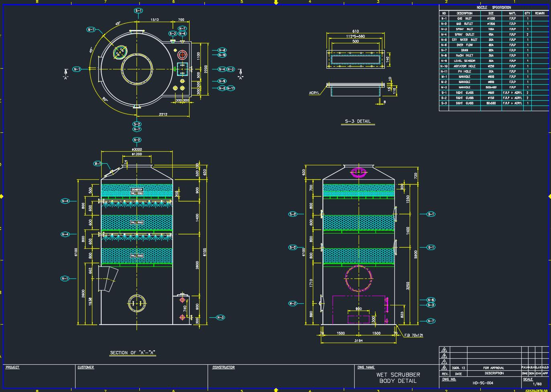Click revision triangle 3 in revision block
The image size is (551, 392).
(444, 349)
